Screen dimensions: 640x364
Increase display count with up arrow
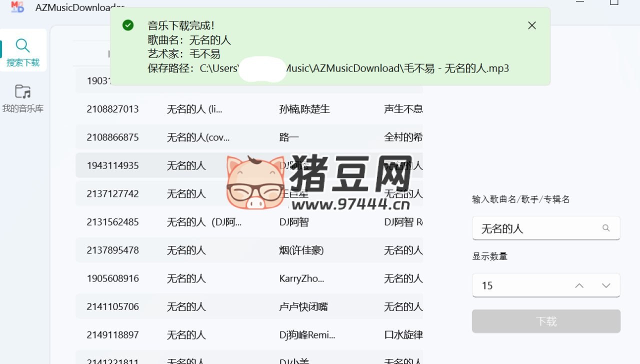579,285
